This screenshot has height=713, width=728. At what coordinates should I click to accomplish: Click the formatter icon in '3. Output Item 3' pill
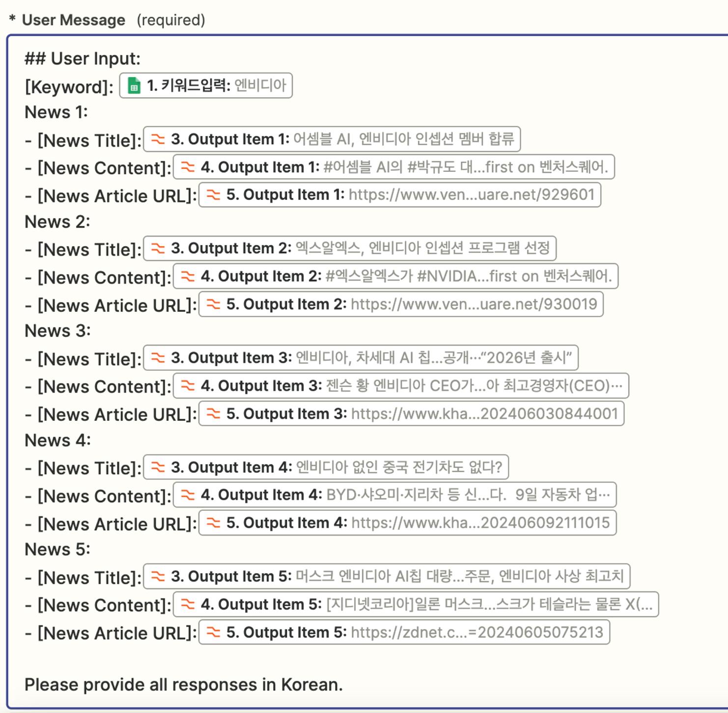(x=158, y=357)
